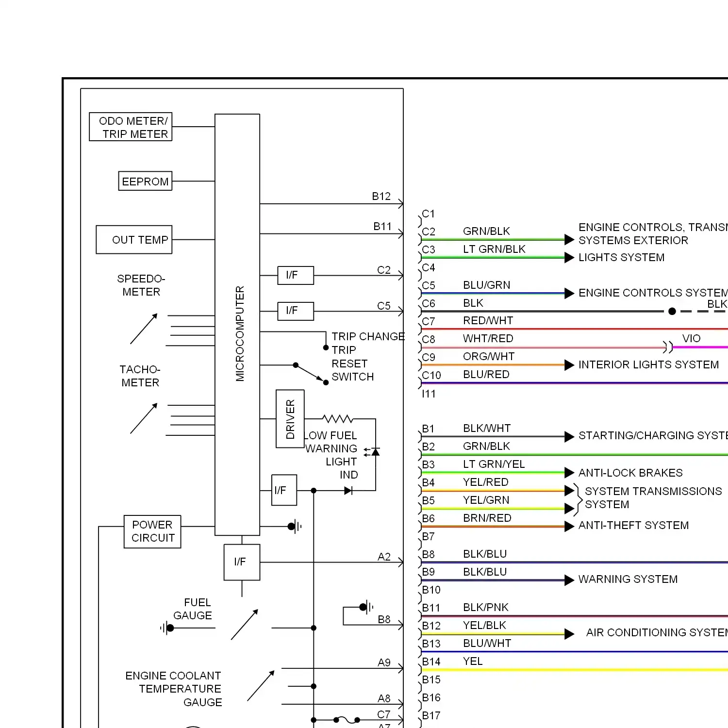Select the INTERIOR LIGHTS SYSTEM label

(648, 364)
